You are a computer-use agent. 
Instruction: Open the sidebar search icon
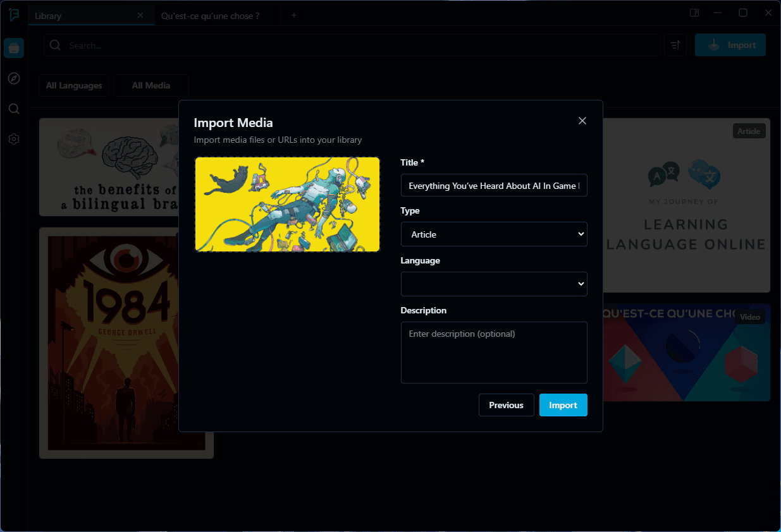(x=14, y=109)
